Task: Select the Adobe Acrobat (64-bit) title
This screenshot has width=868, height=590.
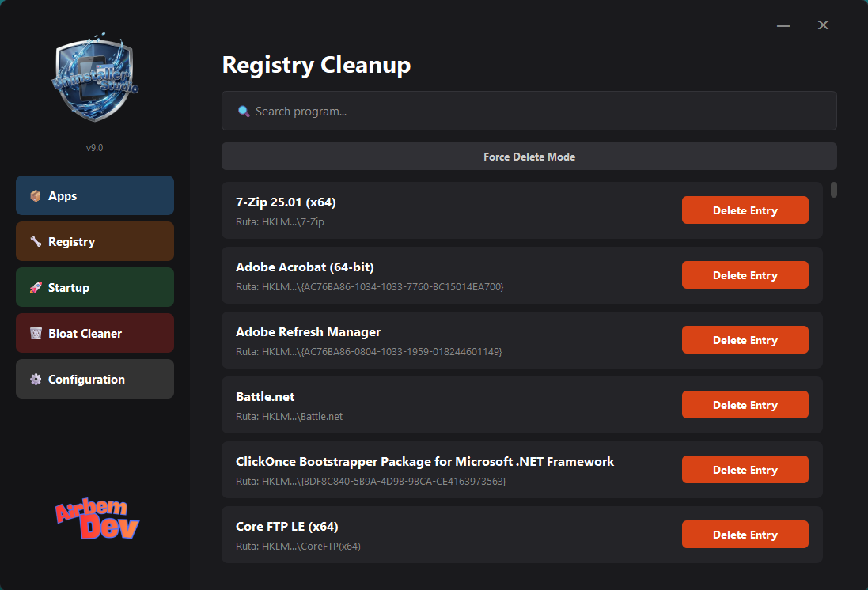Action: click(305, 267)
